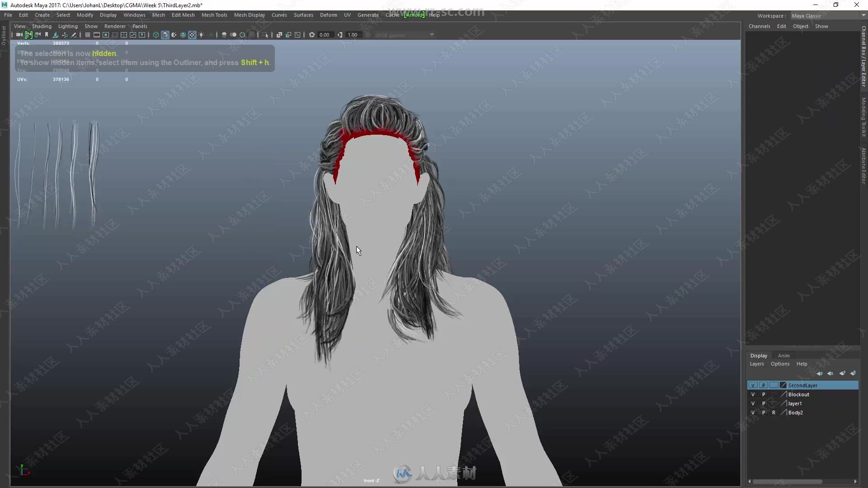Open Channels menu in Channel Box
Screen dimensions: 868x488
click(759, 26)
